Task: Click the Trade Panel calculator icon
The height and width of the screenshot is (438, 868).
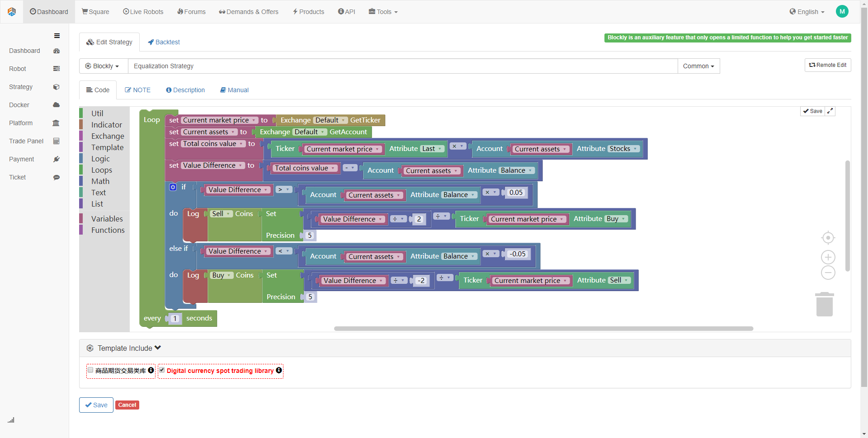Action: (57, 141)
